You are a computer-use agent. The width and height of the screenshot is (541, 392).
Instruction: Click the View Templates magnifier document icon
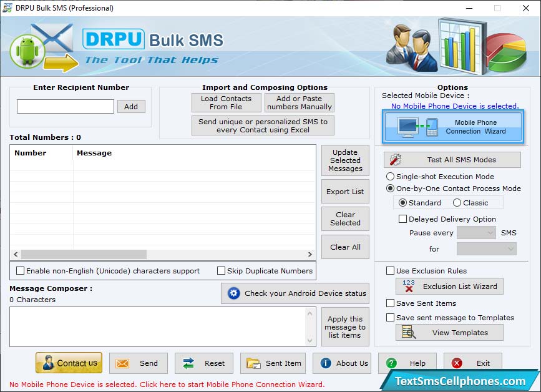pyautogui.click(x=409, y=332)
